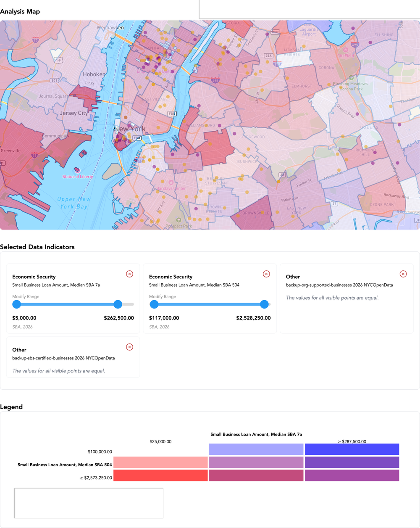Click the Jersey City map label

click(x=74, y=113)
